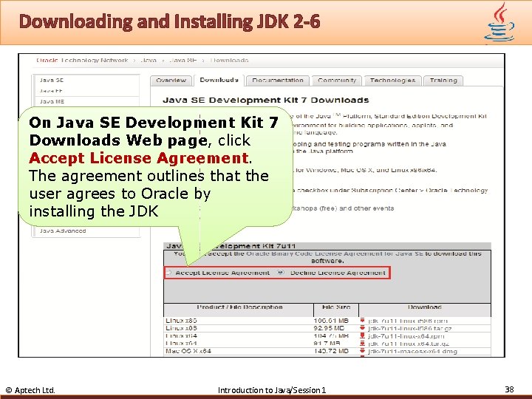Download jdk-7u11-linux-i586.tar.gz file
The height and width of the screenshot is (399, 532).
pyautogui.click(x=409, y=328)
